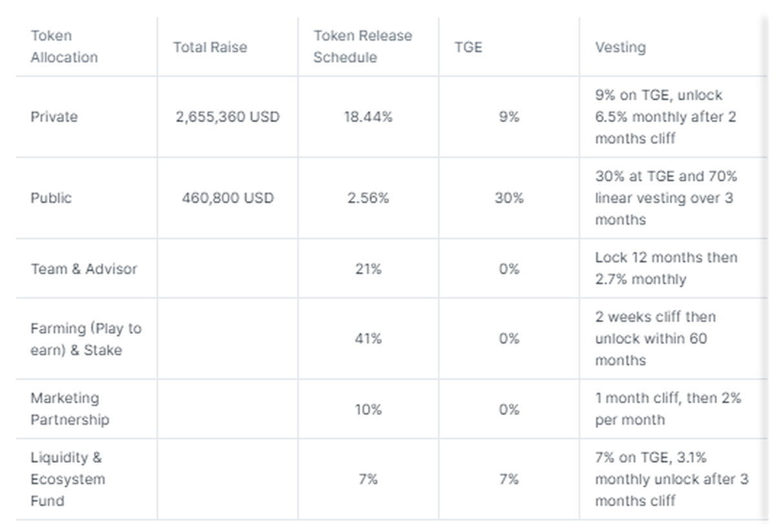
Task: Select the 2,655,360 USD cell
Action: coord(228,117)
